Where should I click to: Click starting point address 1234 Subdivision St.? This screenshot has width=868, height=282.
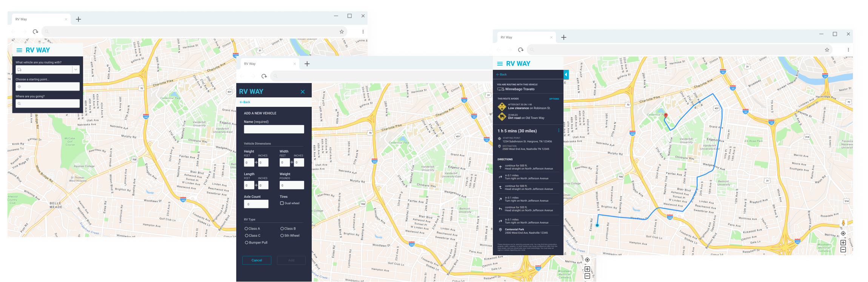coord(527,142)
